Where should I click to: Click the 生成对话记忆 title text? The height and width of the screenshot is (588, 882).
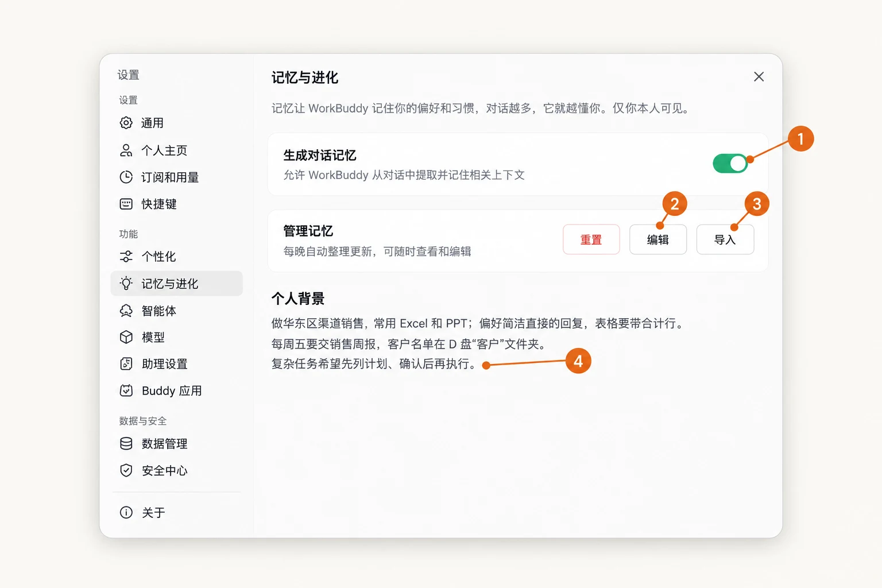320,155
